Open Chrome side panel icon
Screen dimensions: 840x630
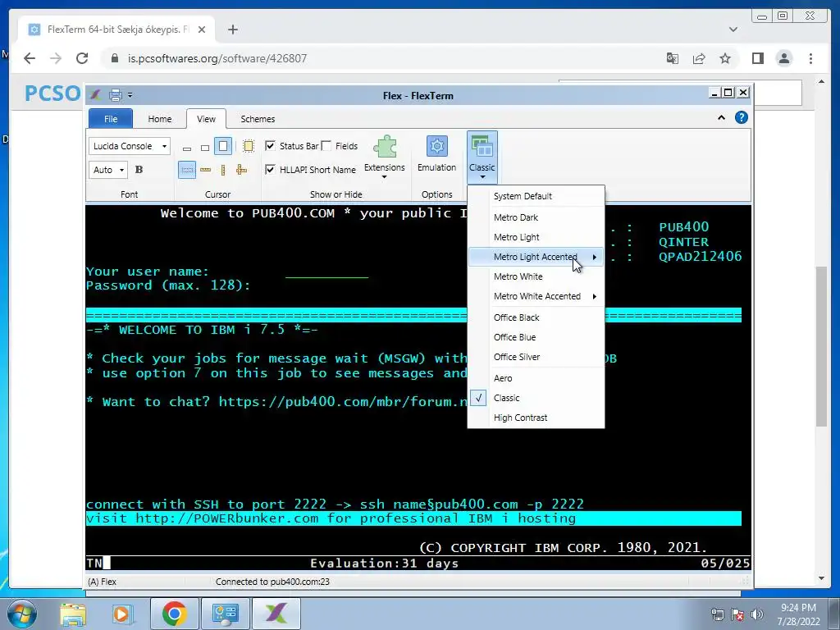[757, 58]
